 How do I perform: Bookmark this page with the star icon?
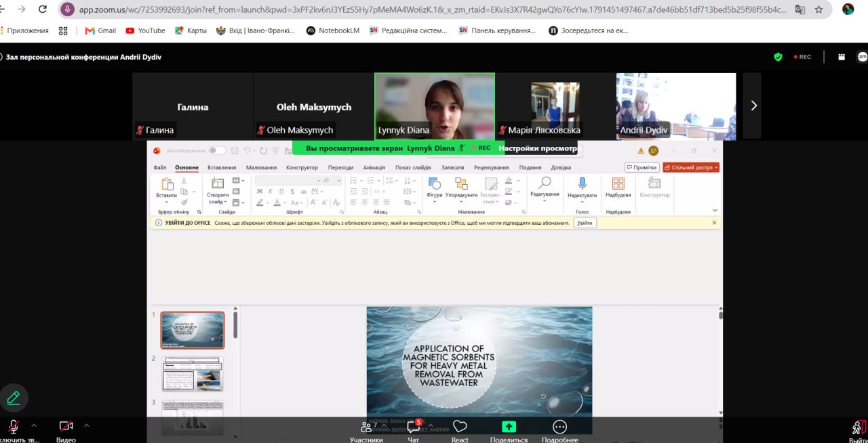(x=818, y=9)
